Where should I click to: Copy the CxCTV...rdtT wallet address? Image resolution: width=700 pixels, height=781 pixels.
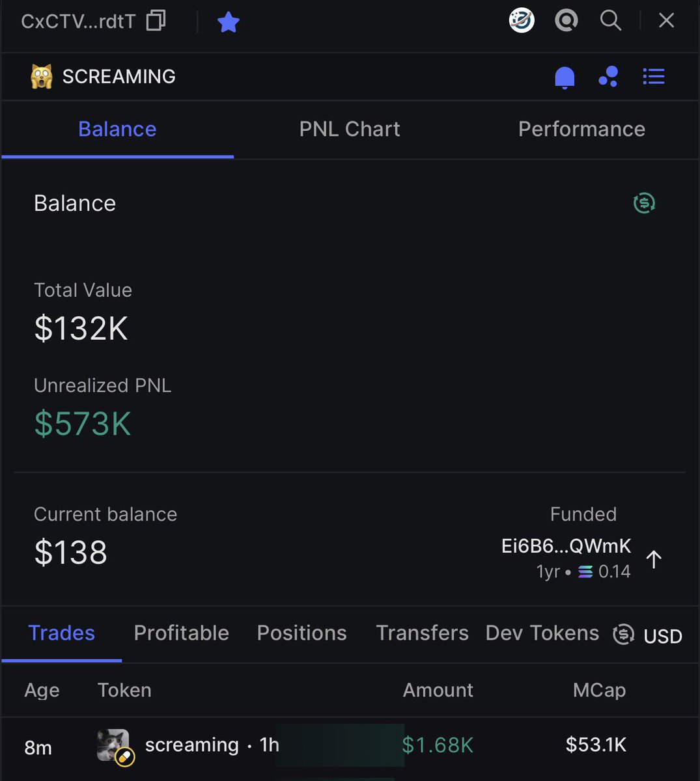click(156, 21)
